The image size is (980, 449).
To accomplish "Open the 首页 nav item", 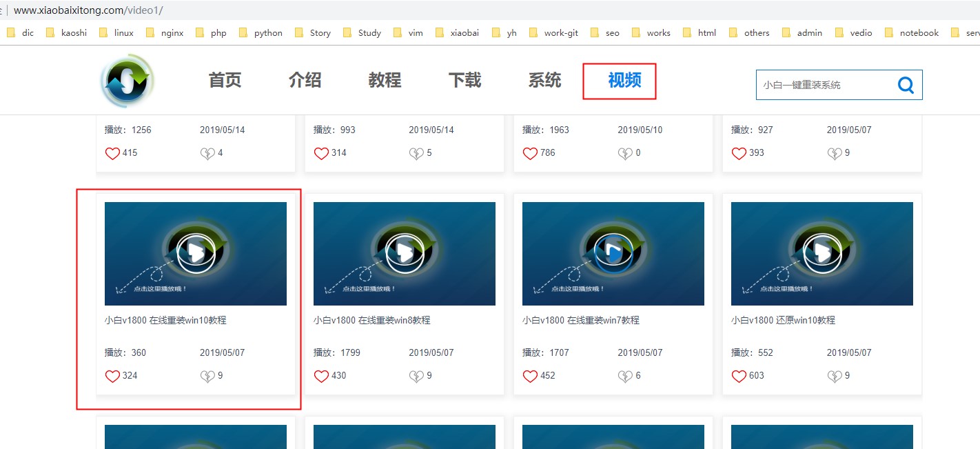I will click(225, 80).
